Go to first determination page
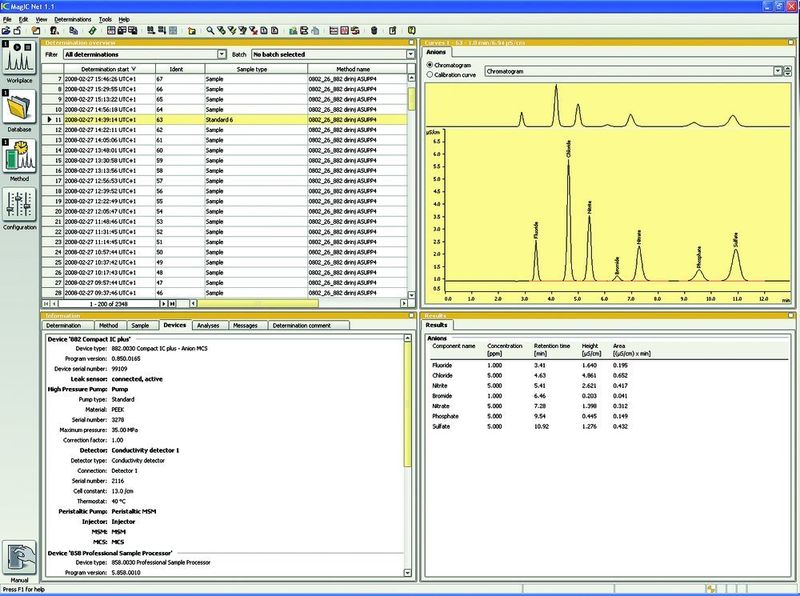This screenshot has height=596, width=800. [x=46, y=304]
